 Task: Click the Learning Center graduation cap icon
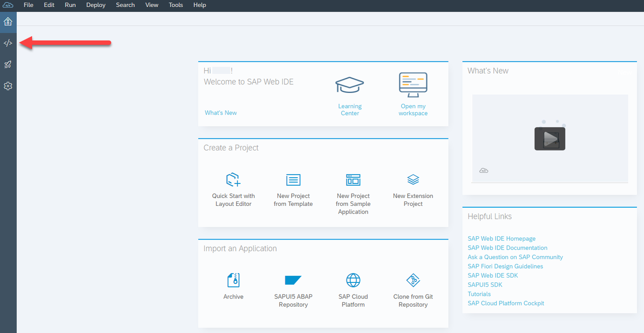[x=350, y=85]
